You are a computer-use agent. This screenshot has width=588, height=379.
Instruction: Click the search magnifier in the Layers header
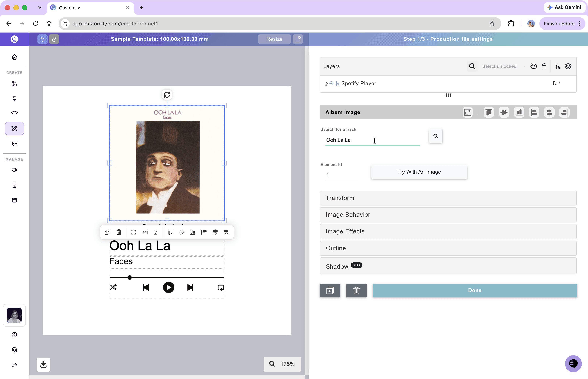[x=472, y=66]
